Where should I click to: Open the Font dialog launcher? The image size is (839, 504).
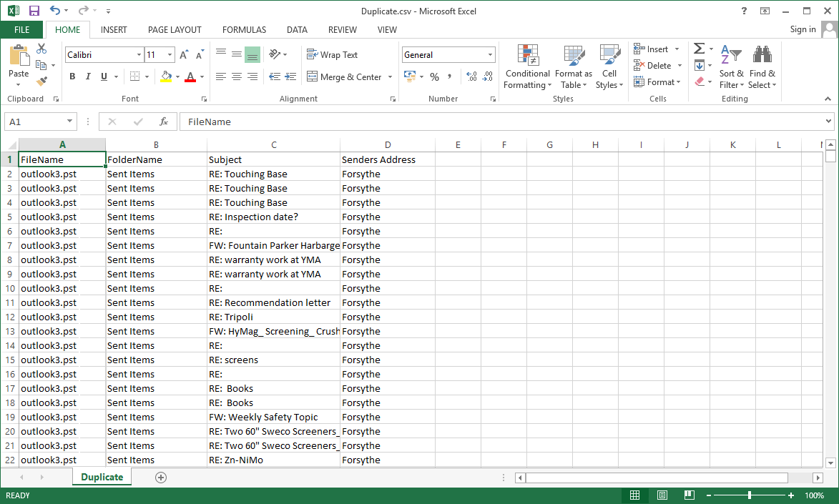tap(204, 99)
